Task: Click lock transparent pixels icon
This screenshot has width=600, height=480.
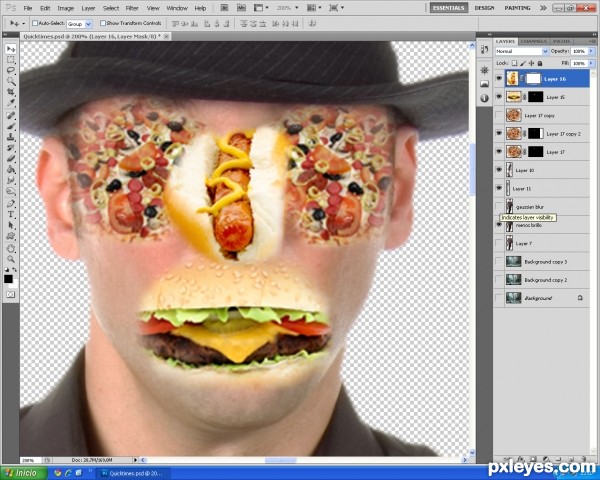Action: [x=515, y=63]
